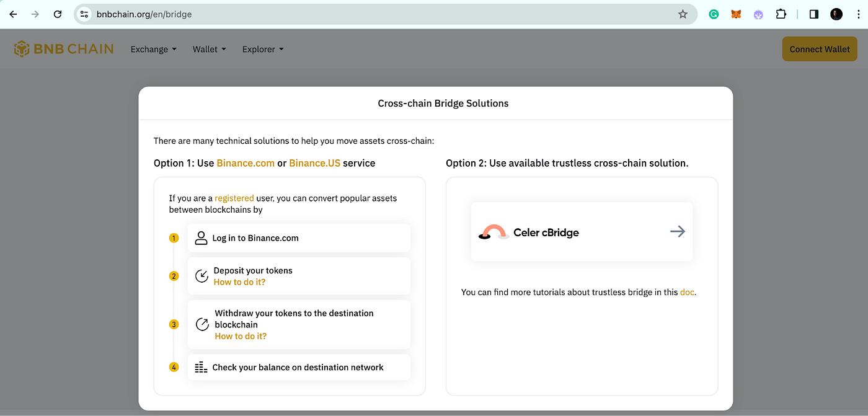Expand the Explorer dropdown menu
The image size is (868, 416).
pyautogui.click(x=263, y=49)
